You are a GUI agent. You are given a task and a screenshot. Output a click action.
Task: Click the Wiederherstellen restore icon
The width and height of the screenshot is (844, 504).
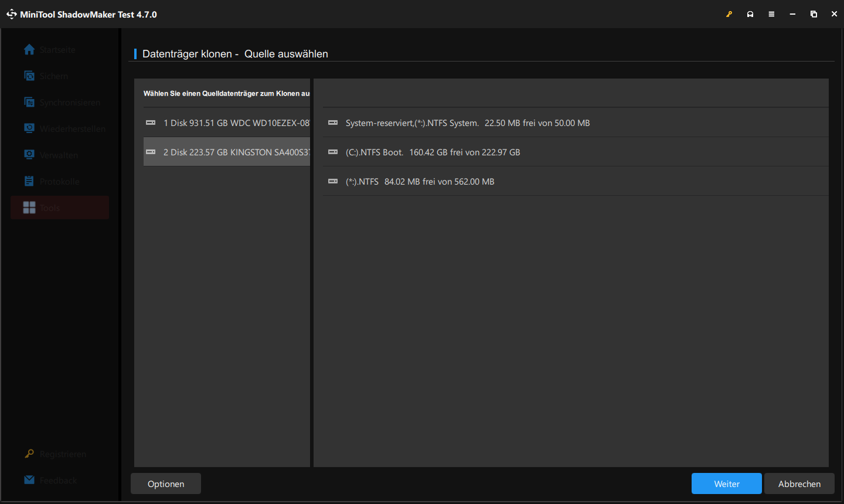pyautogui.click(x=29, y=128)
